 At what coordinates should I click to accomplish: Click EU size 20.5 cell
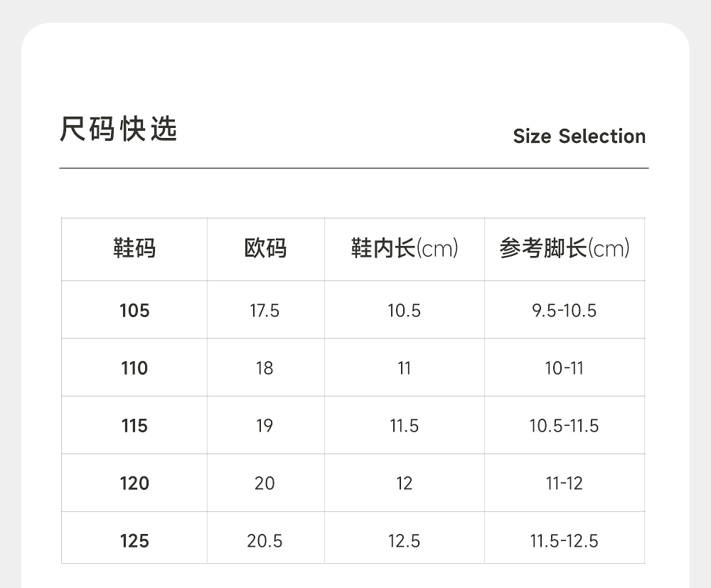click(264, 541)
